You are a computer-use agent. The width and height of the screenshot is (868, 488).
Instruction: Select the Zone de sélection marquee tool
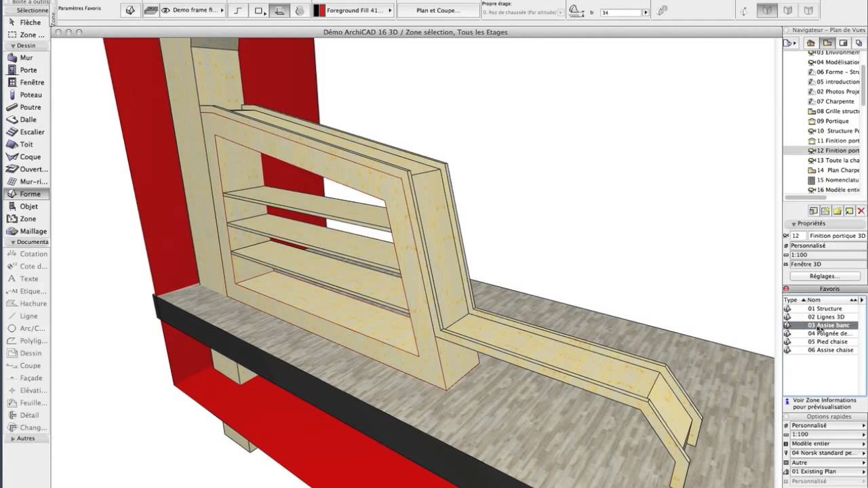point(26,35)
